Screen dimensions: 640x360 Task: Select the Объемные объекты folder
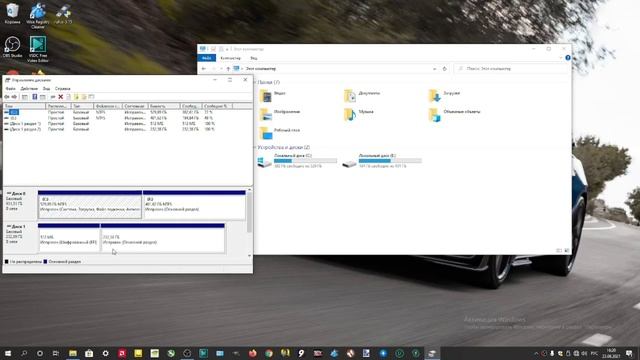pyautogui.click(x=455, y=114)
